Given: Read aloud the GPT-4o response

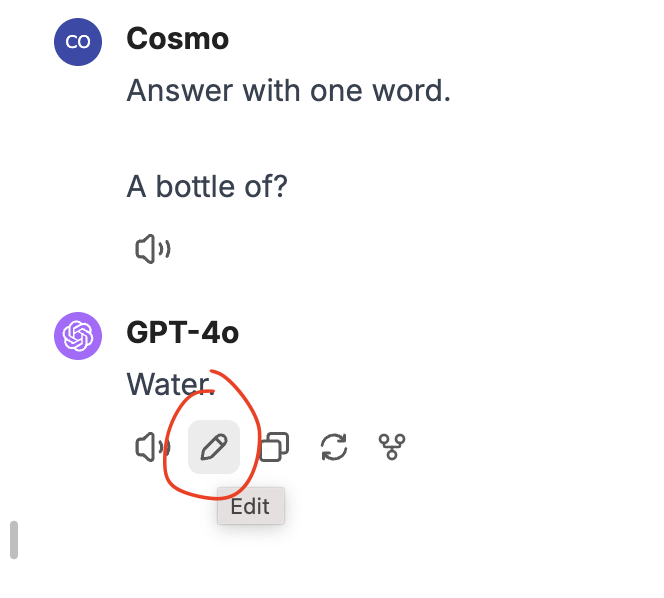Looking at the screenshot, I should click(153, 447).
